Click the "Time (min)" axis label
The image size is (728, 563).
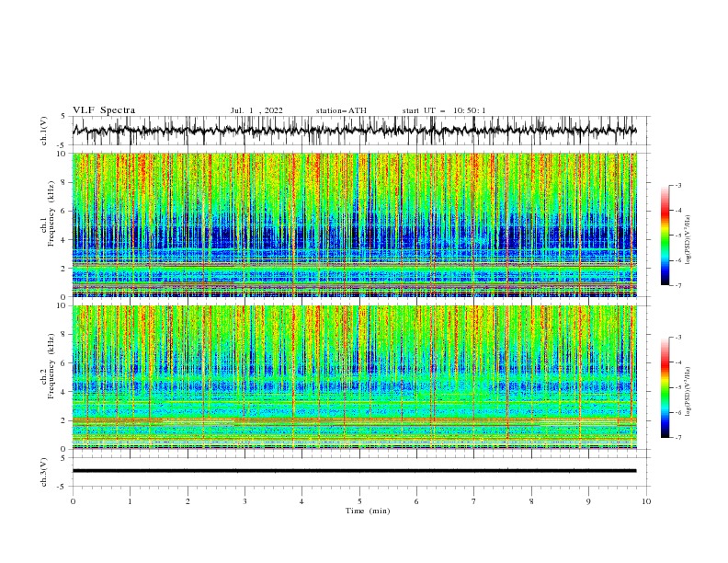pyautogui.click(x=368, y=511)
